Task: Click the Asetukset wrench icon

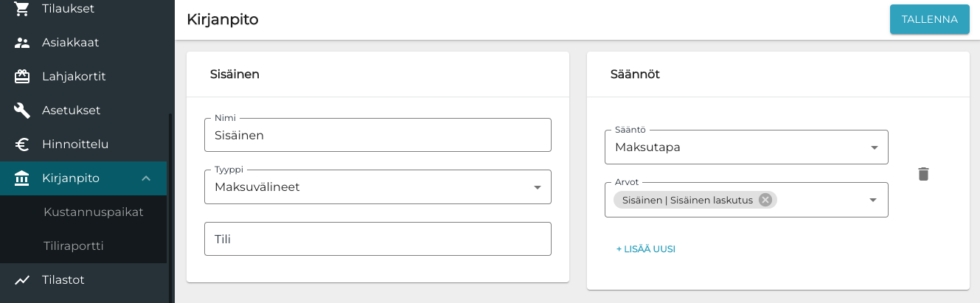Action: pyautogui.click(x=22, y=111)
